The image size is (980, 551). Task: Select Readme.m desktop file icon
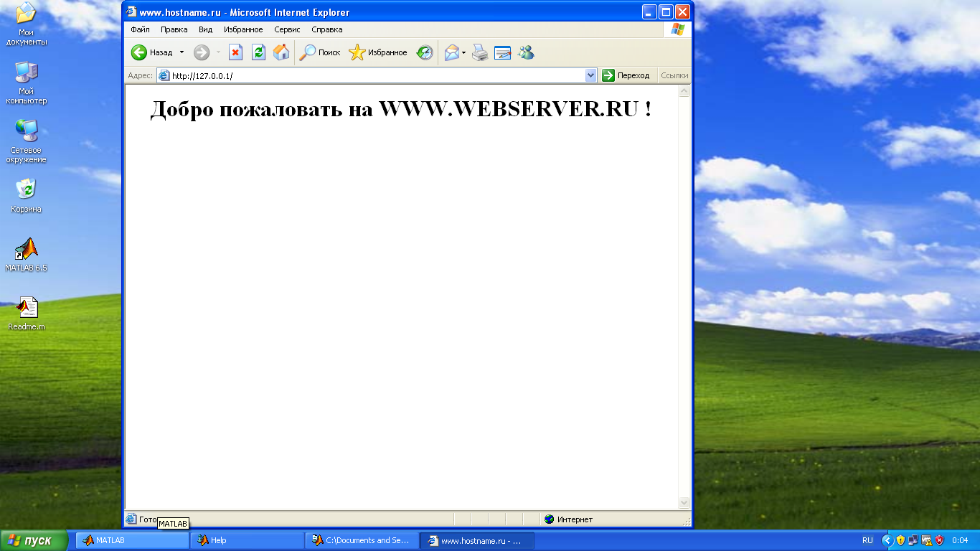point(27,314)
